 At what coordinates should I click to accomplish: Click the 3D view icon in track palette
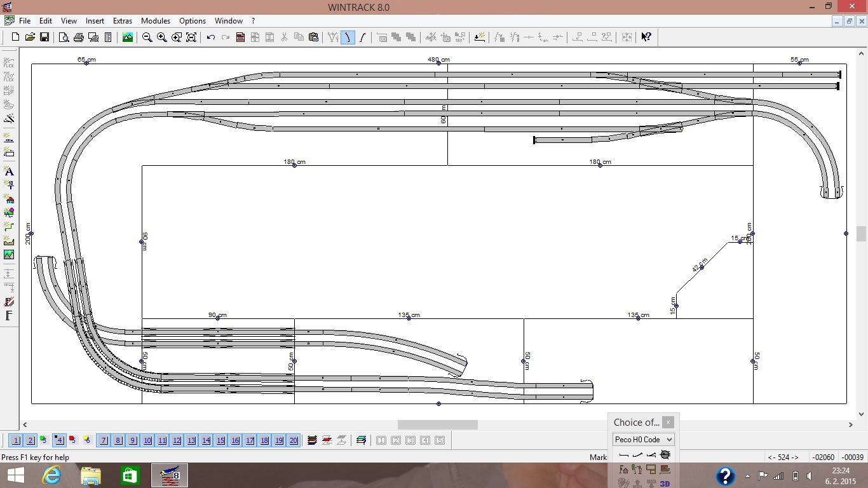665,484
